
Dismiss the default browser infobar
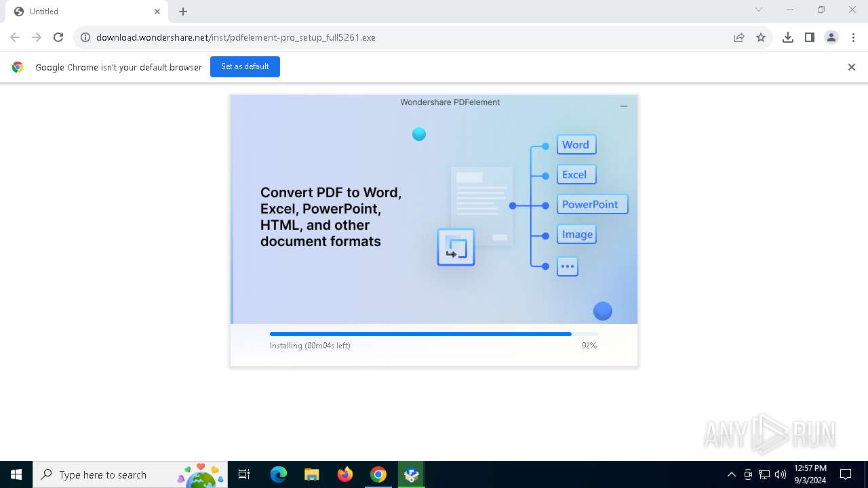pos(852,67)
